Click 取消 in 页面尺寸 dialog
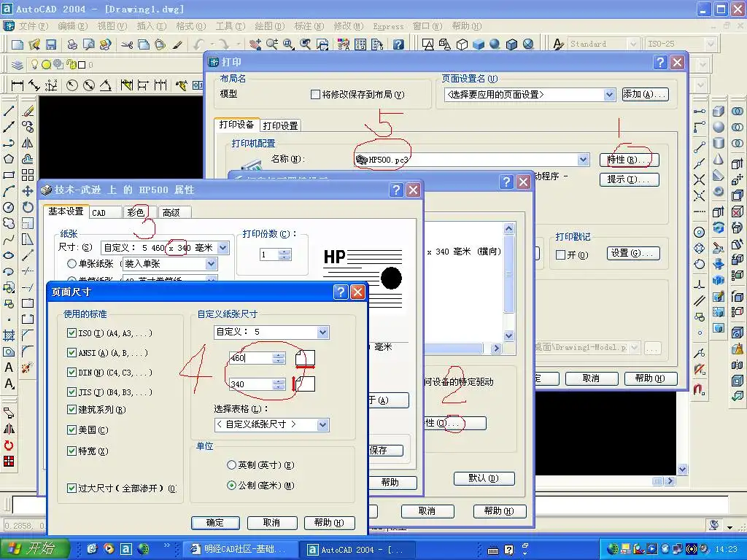747x560 pixels. pos(271,523)
